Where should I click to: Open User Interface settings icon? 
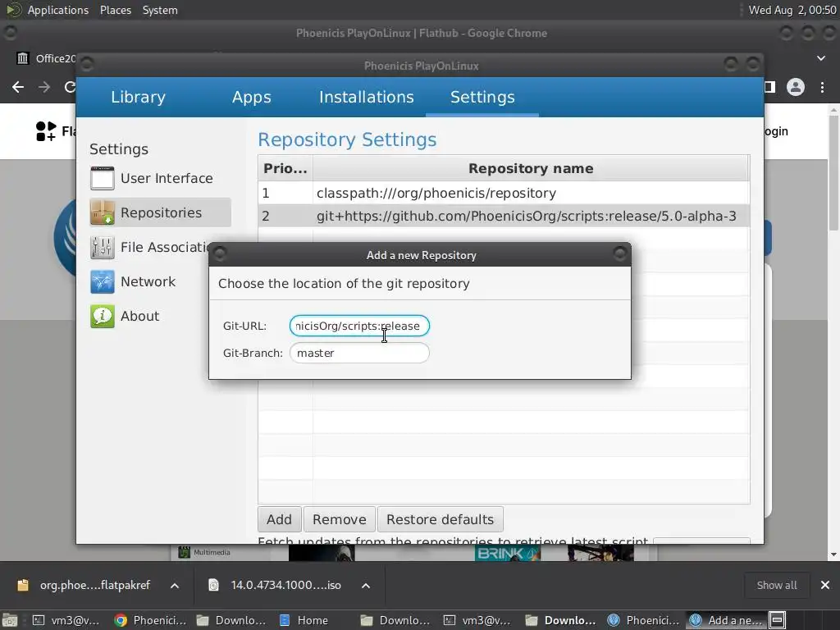[102, 178]
